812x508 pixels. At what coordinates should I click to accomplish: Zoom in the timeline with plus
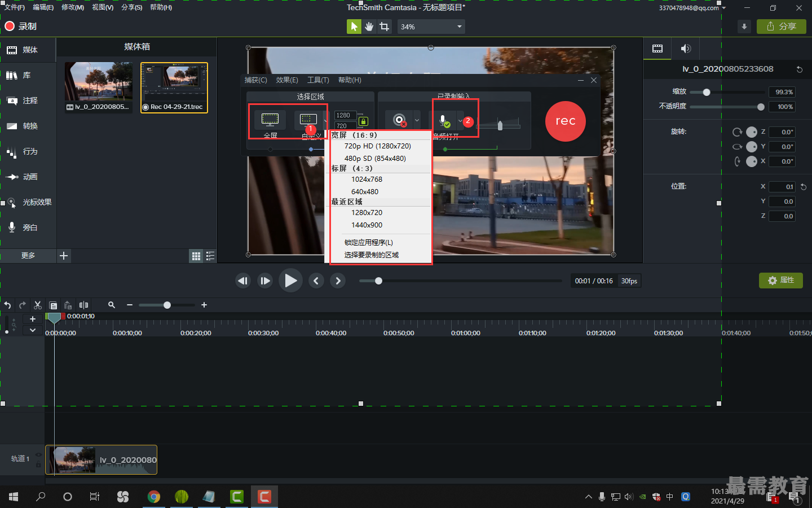[204, 305]
